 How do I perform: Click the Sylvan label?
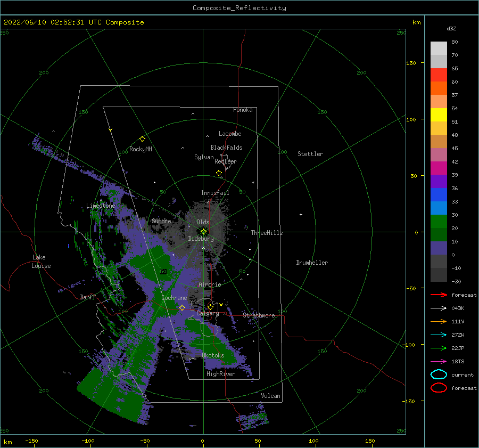(204, 157)
